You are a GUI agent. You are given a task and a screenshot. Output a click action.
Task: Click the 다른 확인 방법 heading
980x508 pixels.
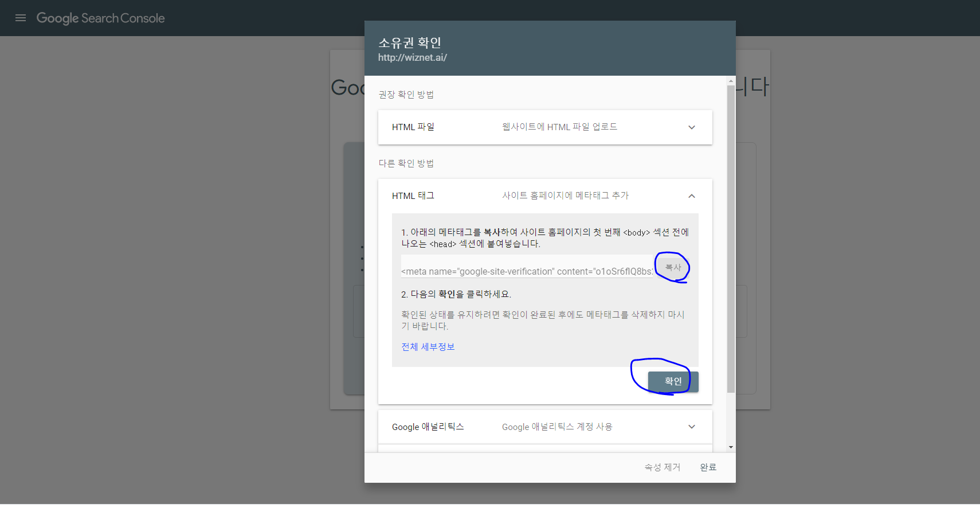pyautogui.click(x=406, y=163)
